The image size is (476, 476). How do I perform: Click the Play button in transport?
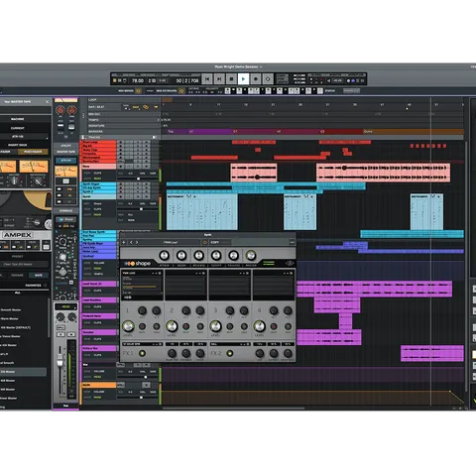coord(243,79)
